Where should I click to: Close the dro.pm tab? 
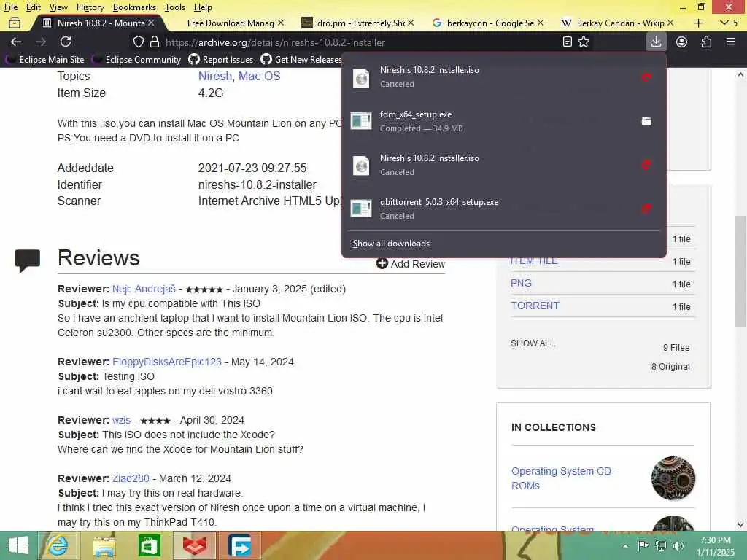pyautogui.click(x=411, y=23)
